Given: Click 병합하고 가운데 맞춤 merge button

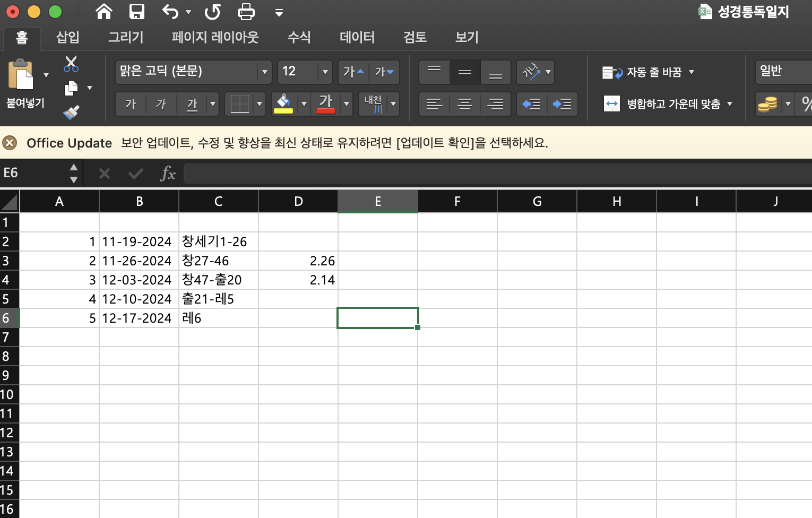Looking at the screenshot, I should coord(662,103).
